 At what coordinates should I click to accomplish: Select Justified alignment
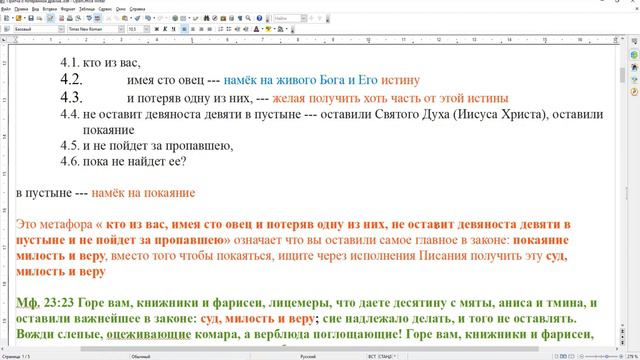(209, 29)
